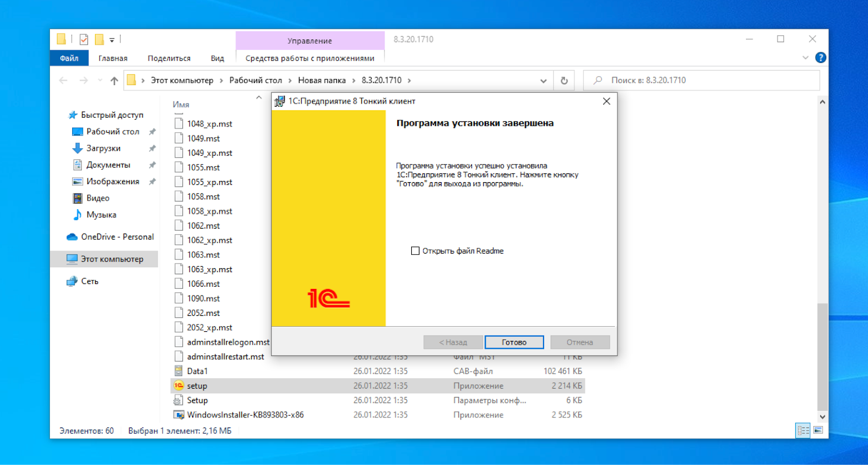Screen dimensions: 868x465
Task: Open the Главная ribbon tab
Action: coord(113,58)
